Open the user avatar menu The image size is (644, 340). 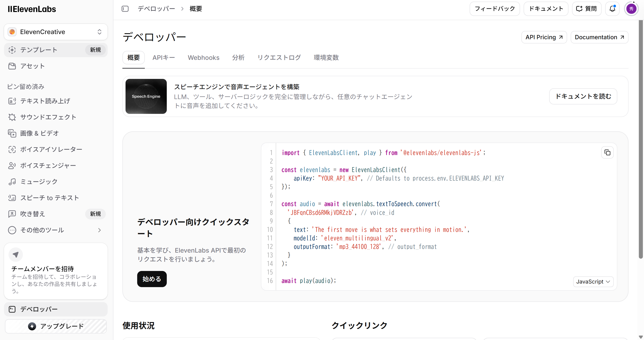click(x=631, y=9)
